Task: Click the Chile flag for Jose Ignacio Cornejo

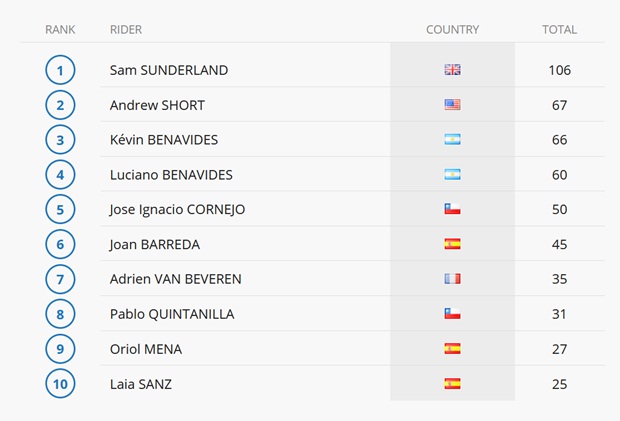Action: [x=452, y=209]
